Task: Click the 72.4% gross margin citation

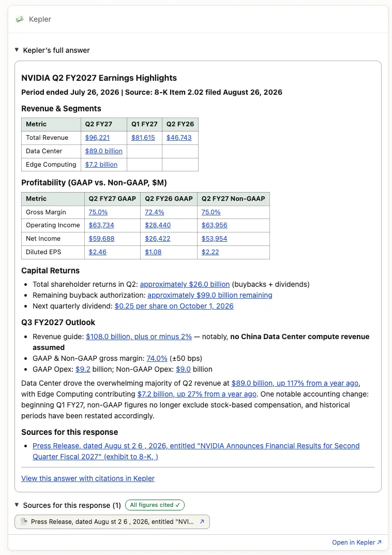Action: 155,212
